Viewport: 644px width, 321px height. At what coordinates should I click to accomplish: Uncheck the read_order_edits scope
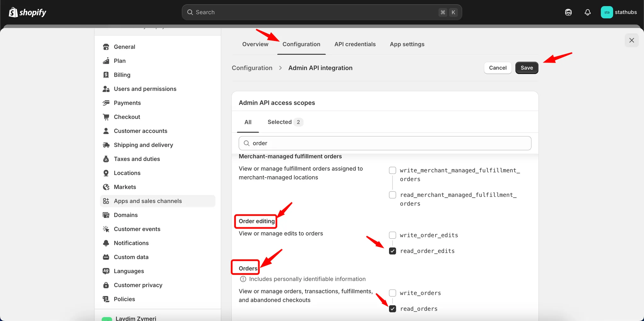[x=392, y=251]
